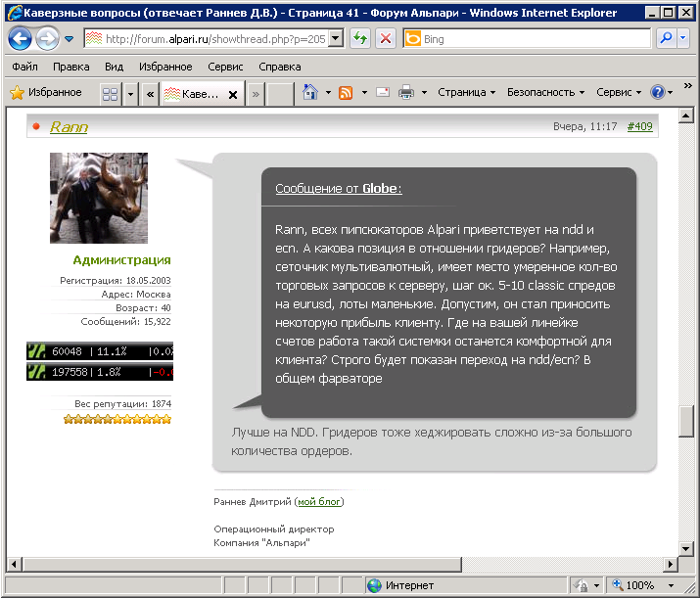The image size is (700, 598).
Task: Open the Справка menu
Action: click(x=279, y=67)
